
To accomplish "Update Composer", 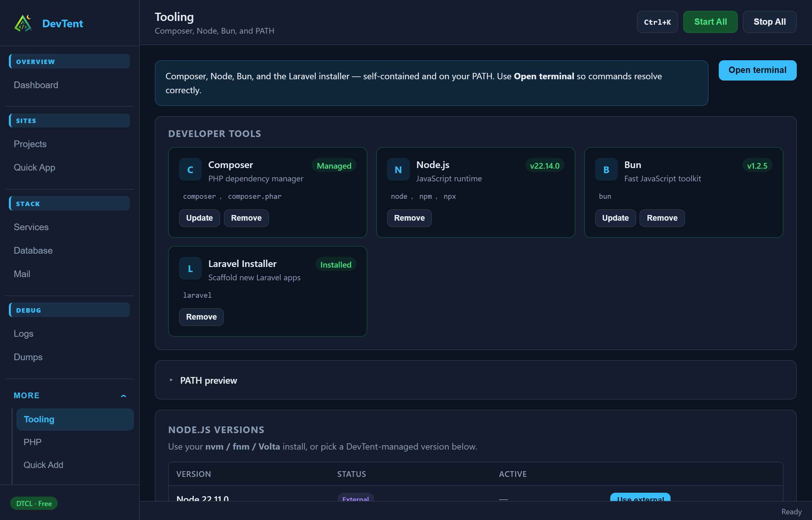I will 199,218.
